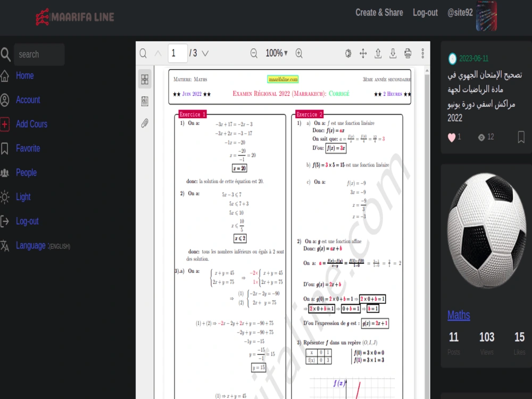Click the maarifaline.com link in PDF header
Image resolution: width=532 pixels, height=399 pixels.
pyautogui.click(x=283, y=79)
